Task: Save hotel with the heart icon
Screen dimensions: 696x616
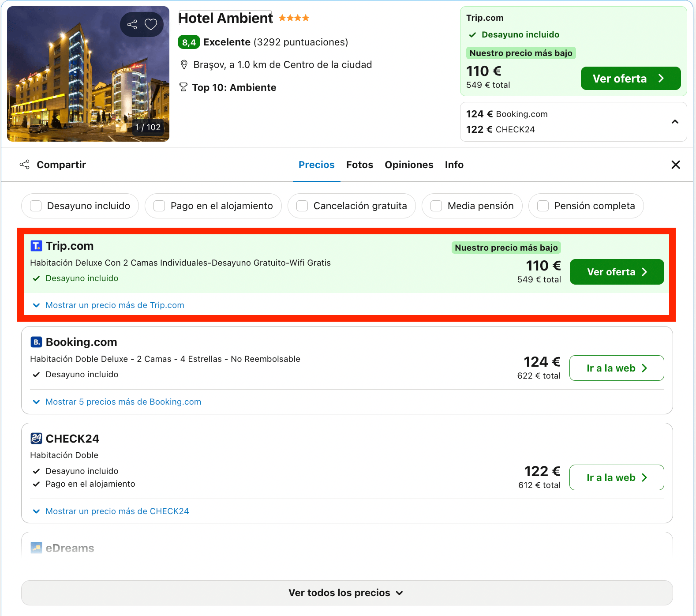Action: point(151,24)
